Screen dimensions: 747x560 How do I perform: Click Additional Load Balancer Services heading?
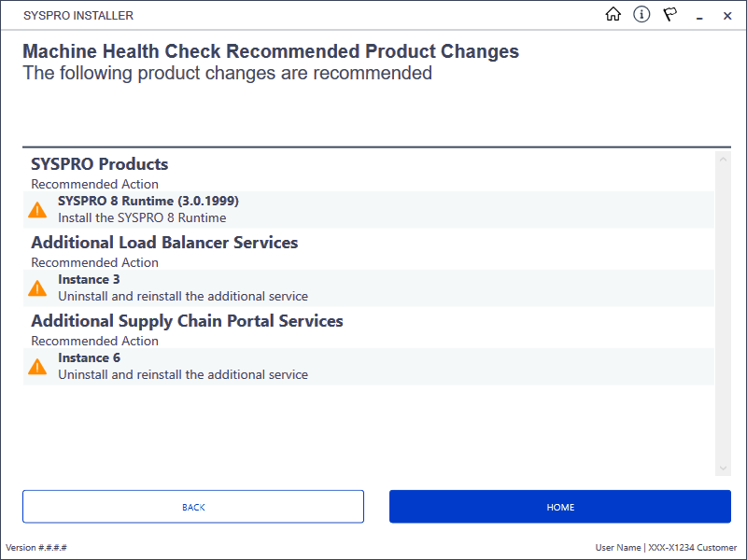coord(164,243)
